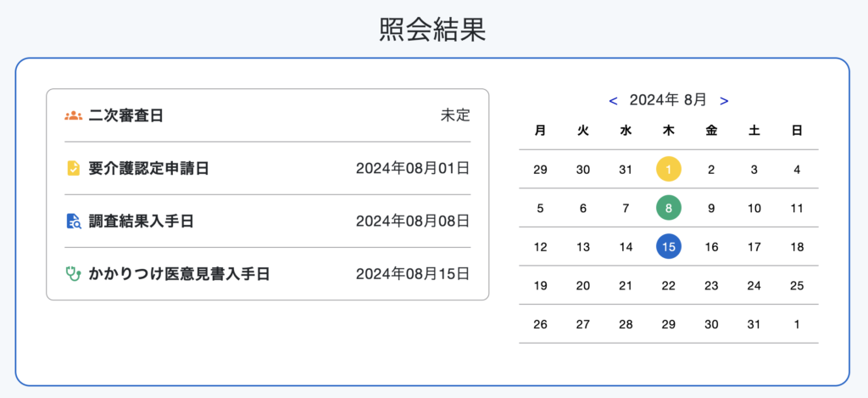Click the かかりつけ医意見書入手日 date 2024年08月15日

pyautogui.click(x=413, y=274)
